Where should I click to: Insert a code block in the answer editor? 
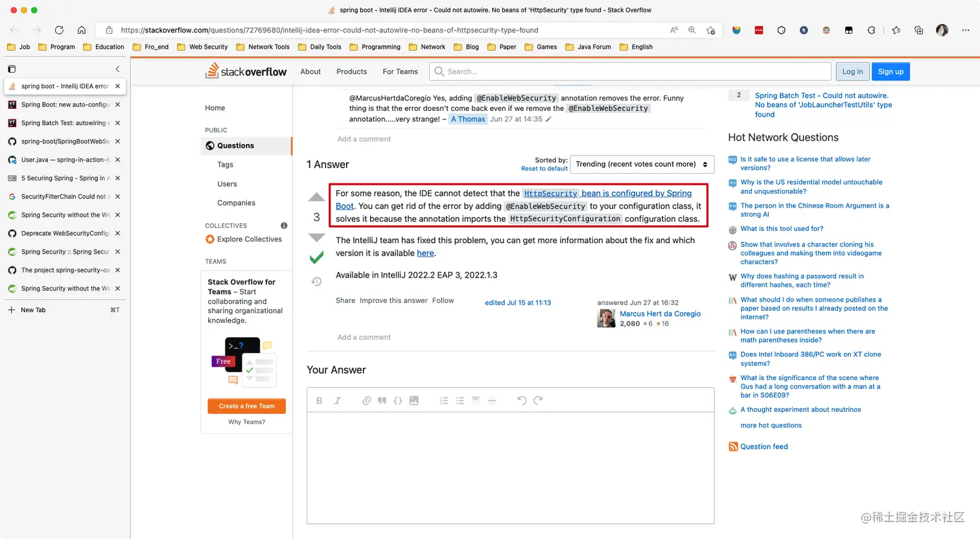(x=398, y=400)
